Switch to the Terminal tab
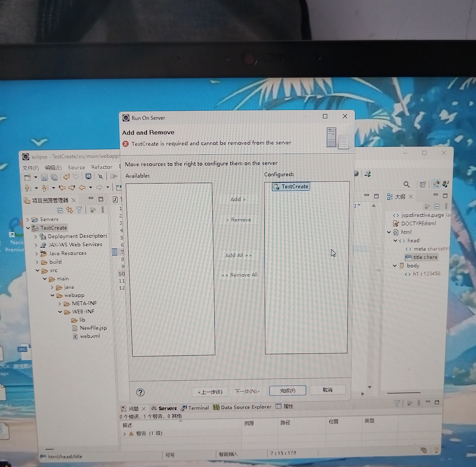Screen dimensions: 476x467 tap(195, 408)
